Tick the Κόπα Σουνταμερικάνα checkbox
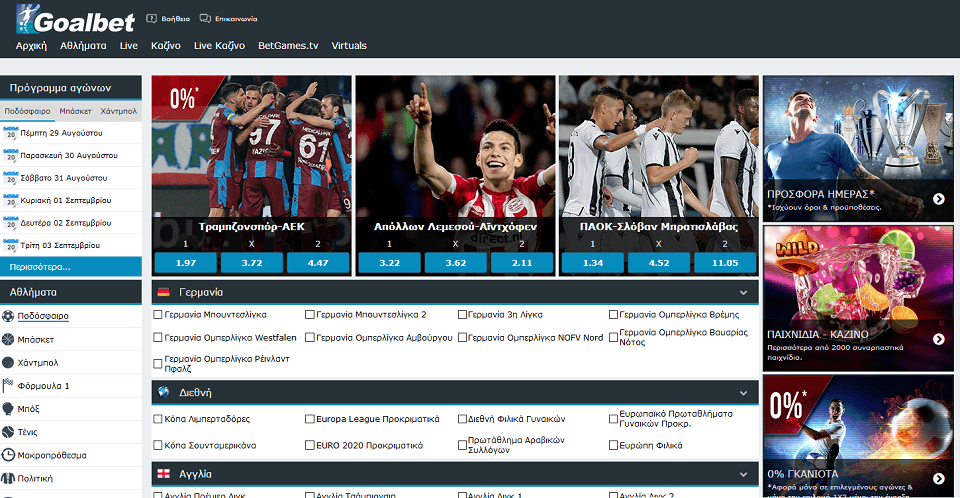Viewport: 960px width, 498px height. pyautogui.click(x=158, y=445)
